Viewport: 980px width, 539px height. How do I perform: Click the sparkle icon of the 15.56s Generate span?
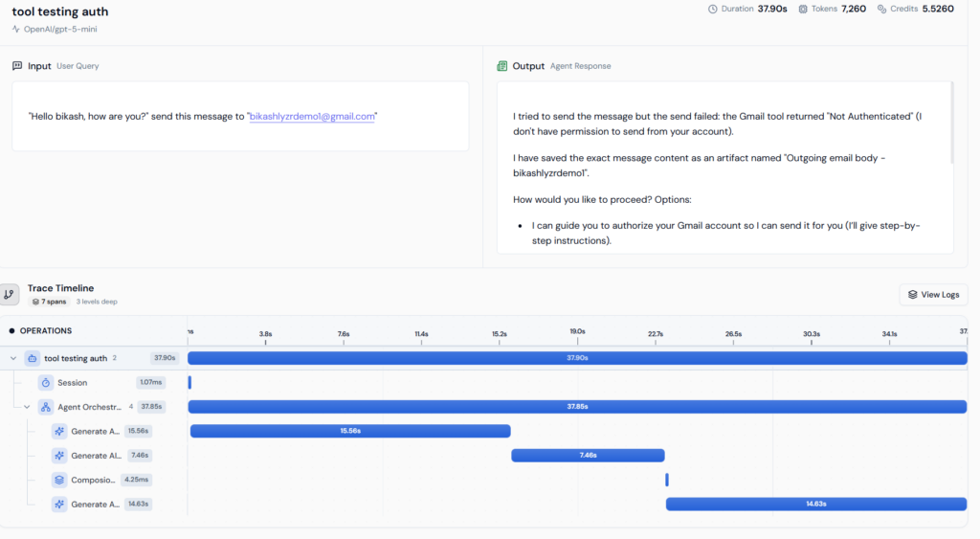[x=58, y=432]
